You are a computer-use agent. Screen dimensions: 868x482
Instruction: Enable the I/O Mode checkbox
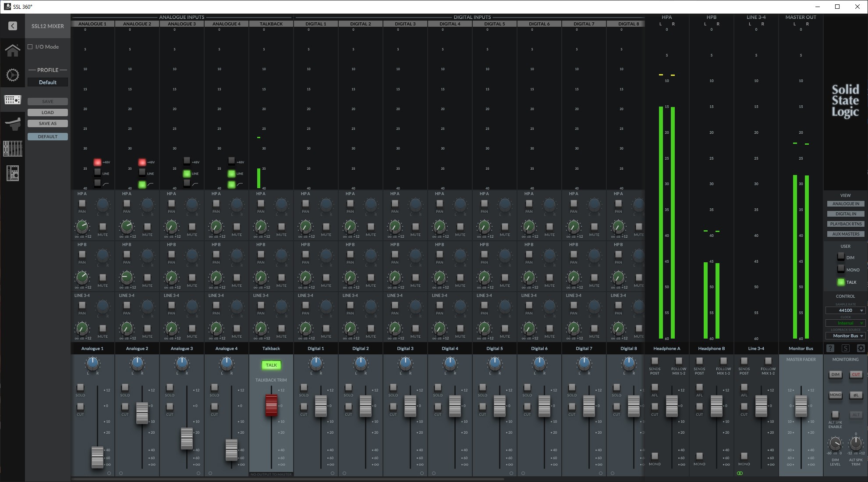30,47
